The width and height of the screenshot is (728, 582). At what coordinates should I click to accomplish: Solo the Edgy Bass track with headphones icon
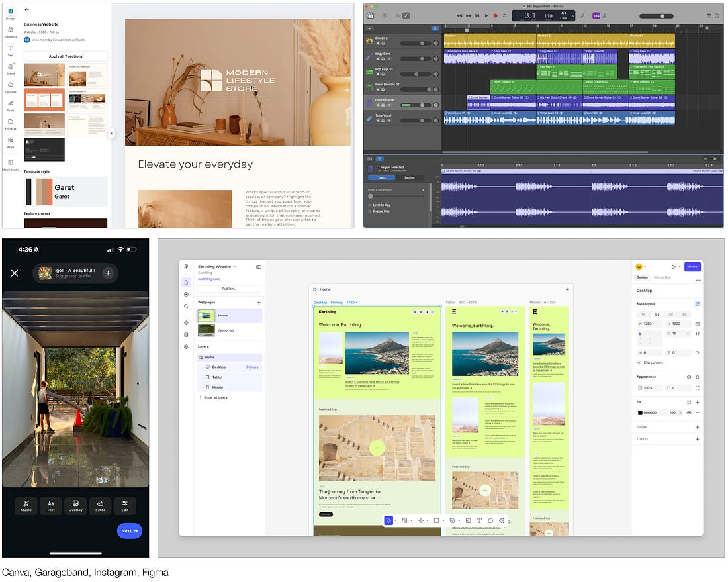[383, 58]
